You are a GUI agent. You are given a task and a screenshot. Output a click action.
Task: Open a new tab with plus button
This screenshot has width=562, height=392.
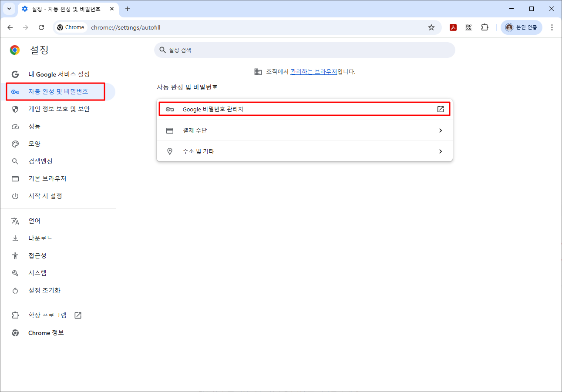[x=128, y=9]
